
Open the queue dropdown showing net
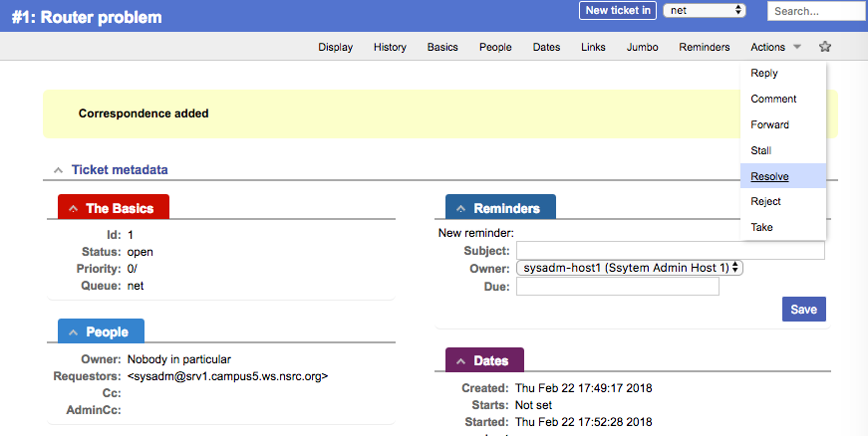tap(707, 10)
